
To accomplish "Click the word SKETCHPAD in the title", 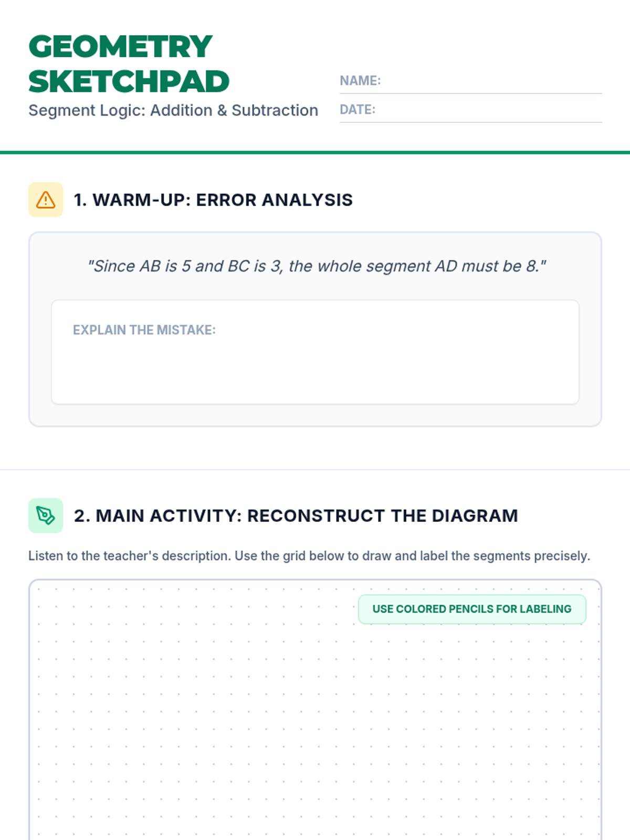I will [129, 82].
